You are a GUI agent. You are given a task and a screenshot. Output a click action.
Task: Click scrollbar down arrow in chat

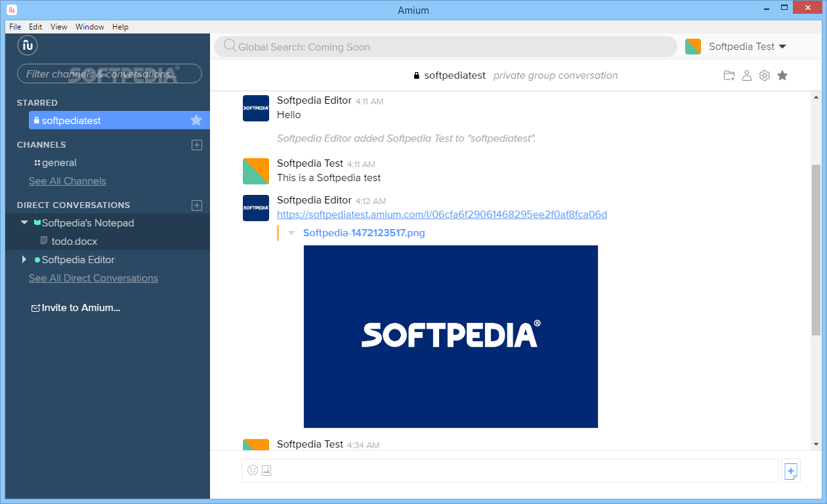(x=816, y=444)
